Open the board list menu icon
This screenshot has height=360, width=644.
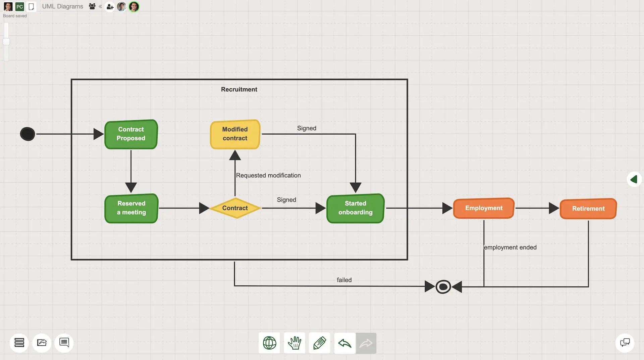point(19,343)
